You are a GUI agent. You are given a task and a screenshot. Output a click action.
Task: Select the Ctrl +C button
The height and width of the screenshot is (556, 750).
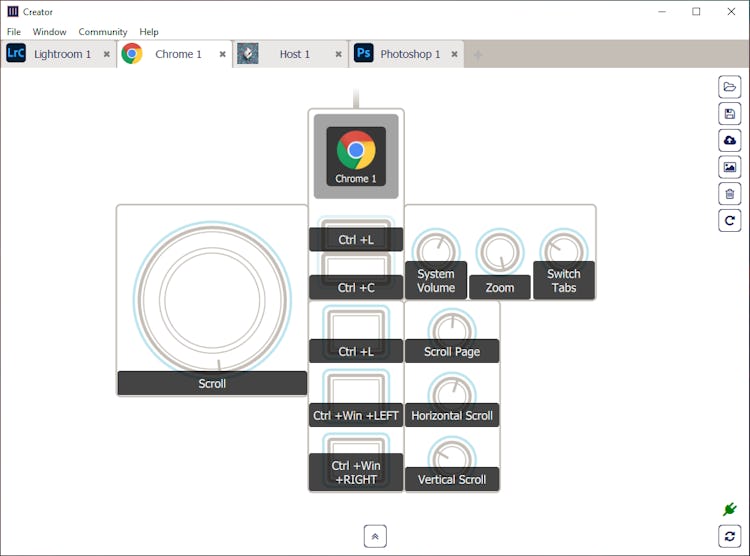(356, 278)
